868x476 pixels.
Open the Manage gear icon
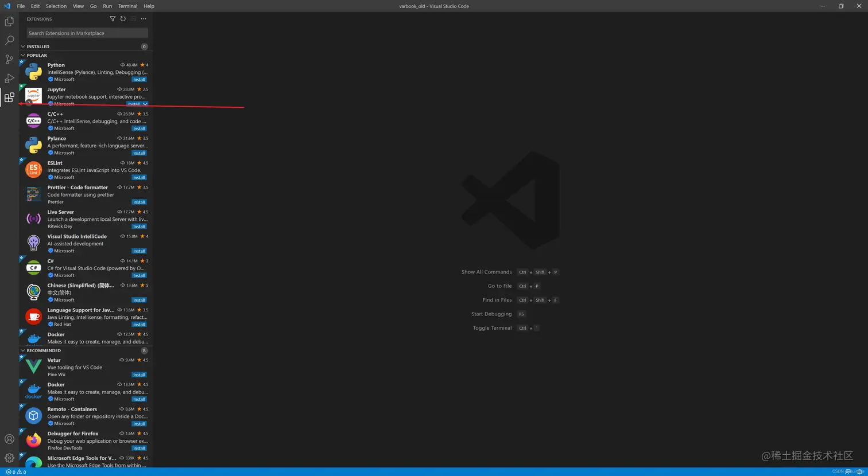9,458
